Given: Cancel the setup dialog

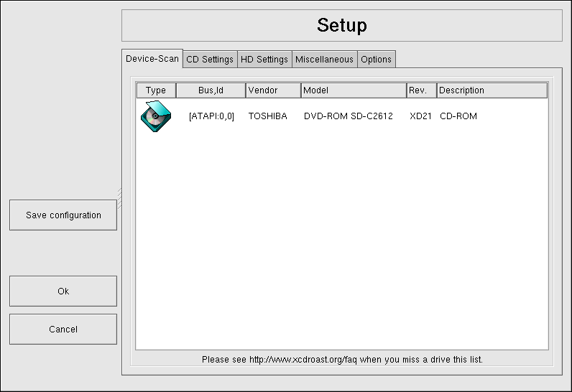Looking at the screenshot, I should coord(63,330).
